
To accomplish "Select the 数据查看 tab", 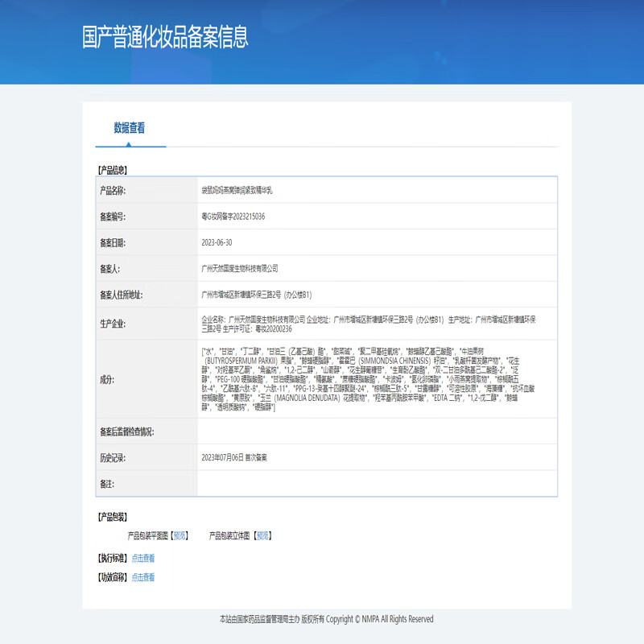I will [x=130, y=128].
